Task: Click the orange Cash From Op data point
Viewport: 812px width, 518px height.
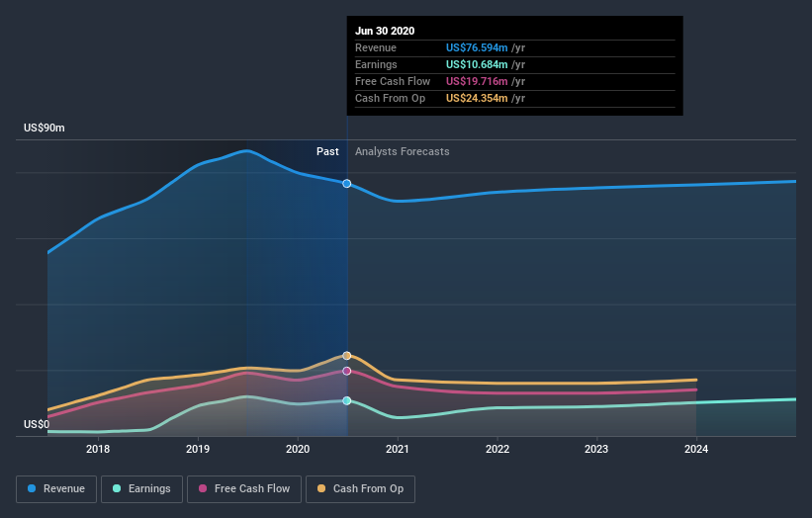Action: pos(347,356)
